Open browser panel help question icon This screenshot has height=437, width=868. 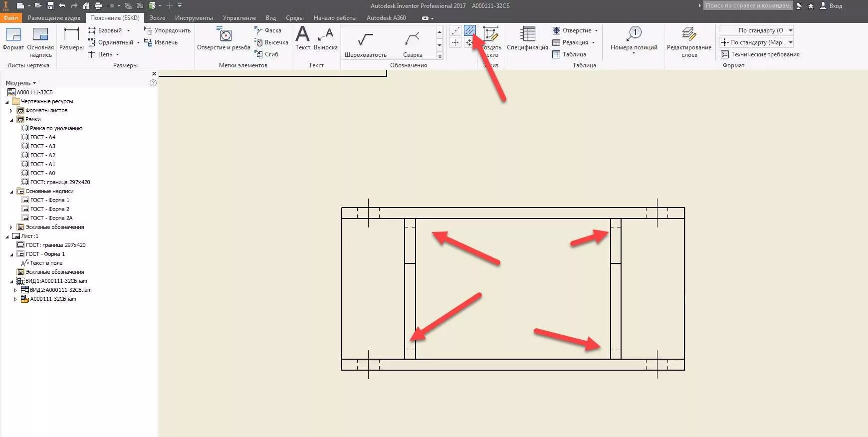pyautogui.click(x=153, y=83)
